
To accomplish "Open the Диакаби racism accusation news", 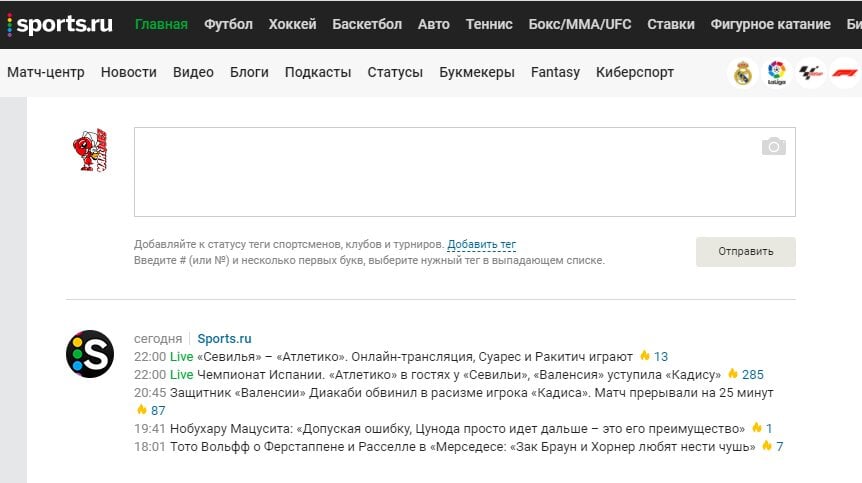I will point(471,393).
